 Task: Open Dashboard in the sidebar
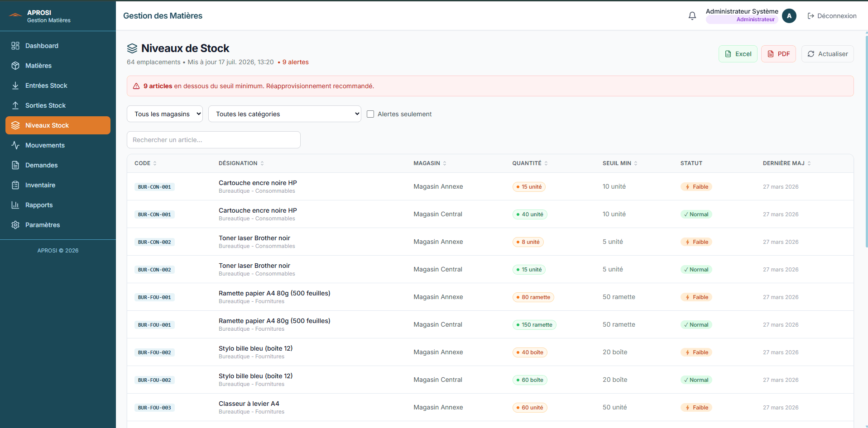coord(58,46)
